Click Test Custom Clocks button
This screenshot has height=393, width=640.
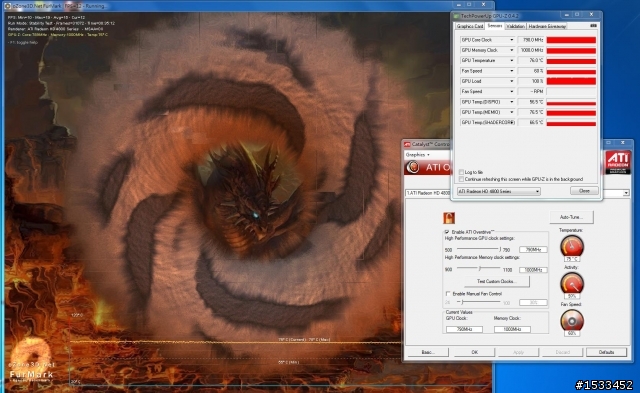tap(497, 281)
